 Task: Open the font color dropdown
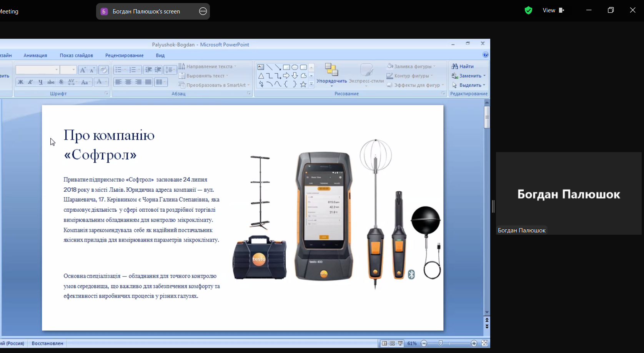[x=101, y=82]
